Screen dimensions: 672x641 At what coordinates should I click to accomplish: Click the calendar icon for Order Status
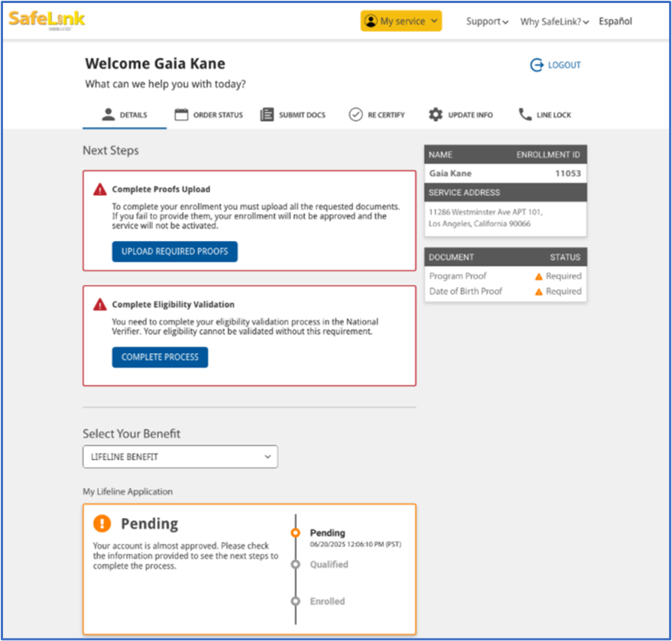(x=181, y=115)
